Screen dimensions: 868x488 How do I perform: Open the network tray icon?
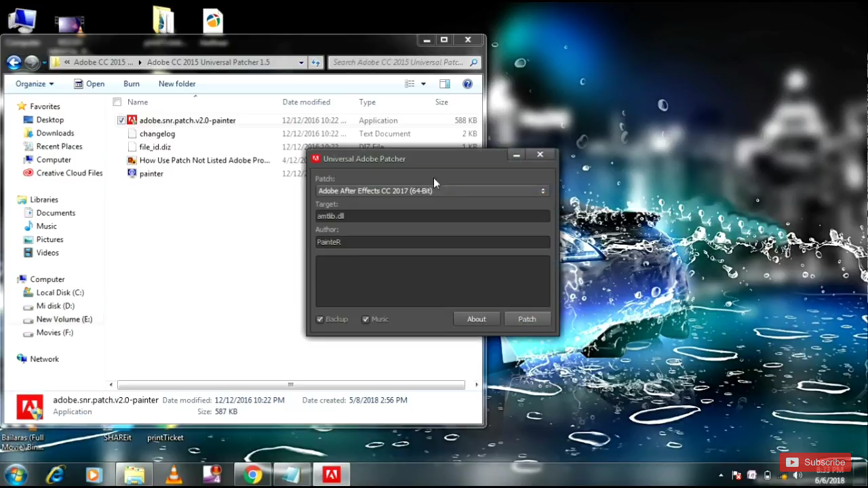pos(783,475)
